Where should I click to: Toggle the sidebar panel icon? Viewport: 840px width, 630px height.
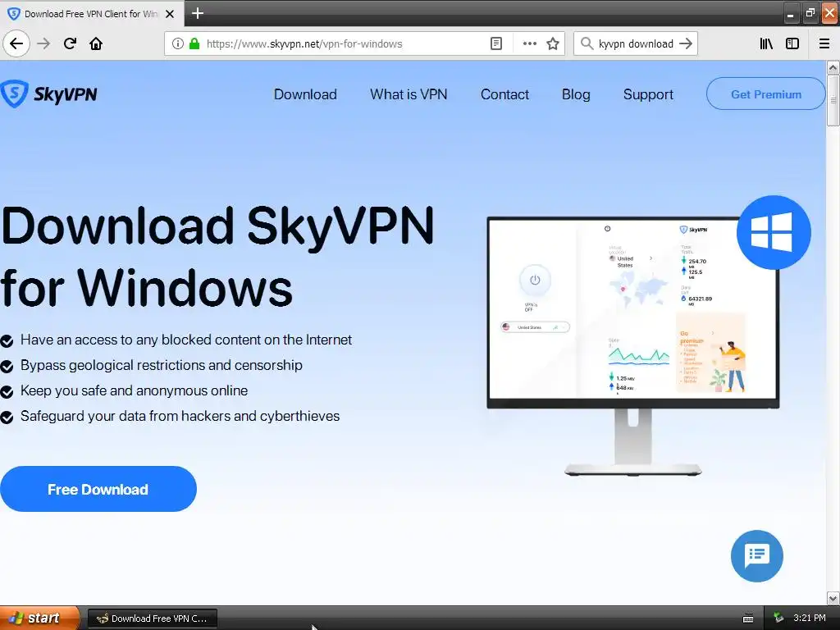(x=792, y=43)
